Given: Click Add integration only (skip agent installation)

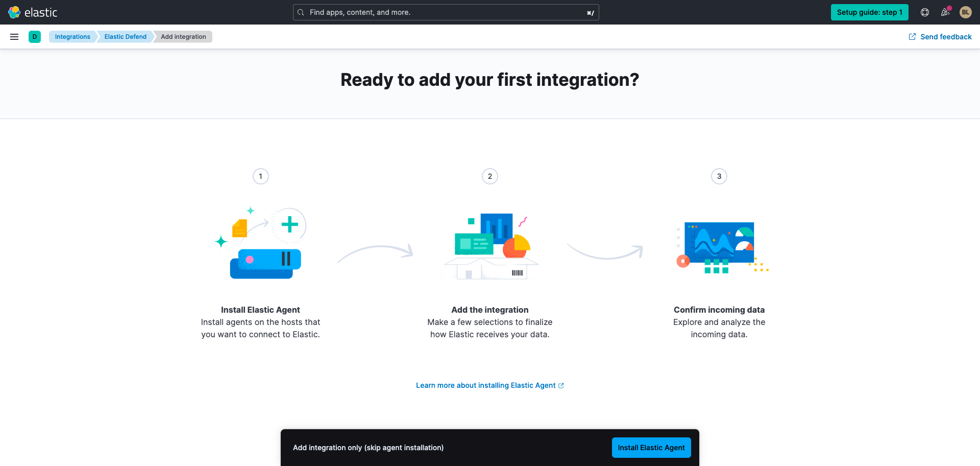Looking at the screenshot, I should [x=369, y=448].
